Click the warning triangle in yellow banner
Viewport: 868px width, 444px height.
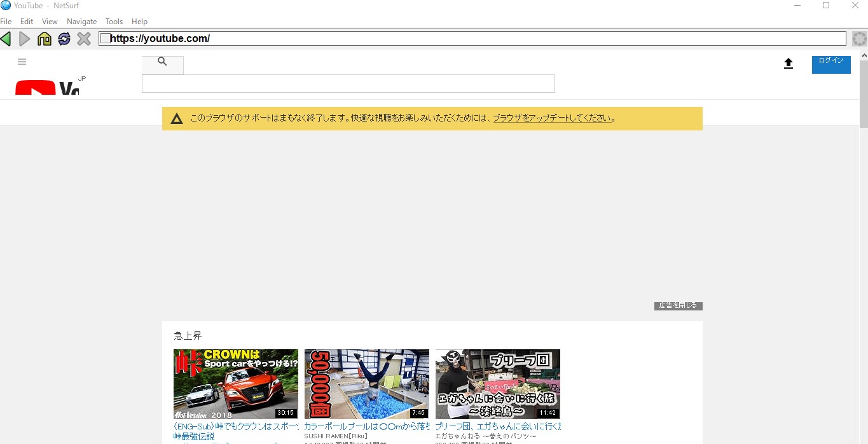click(177, 118)
